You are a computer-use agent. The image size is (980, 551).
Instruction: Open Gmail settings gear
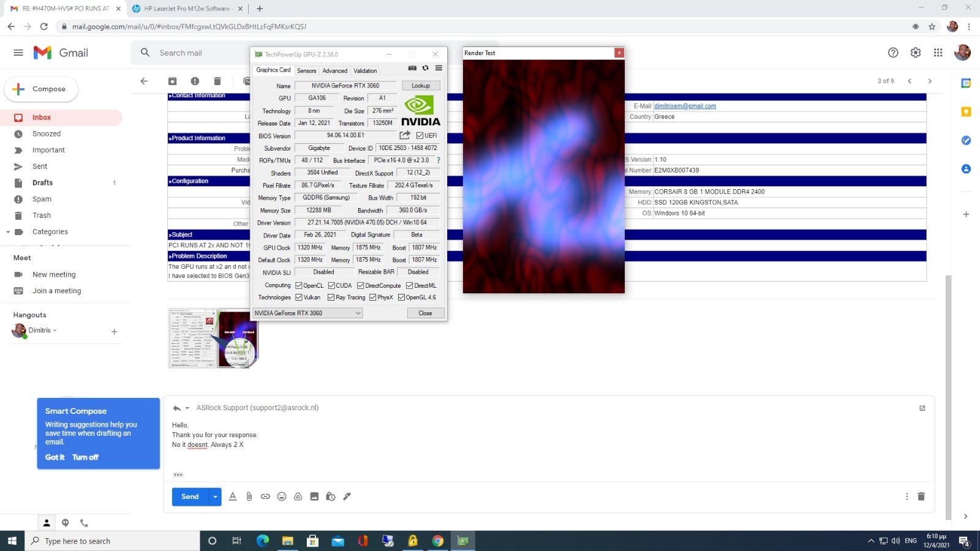(x=915, y=53)
